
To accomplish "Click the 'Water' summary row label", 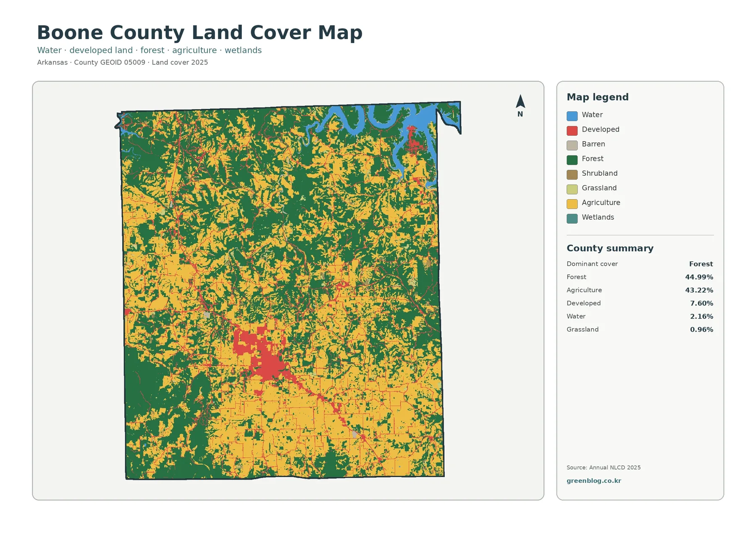I will (576, 316).
